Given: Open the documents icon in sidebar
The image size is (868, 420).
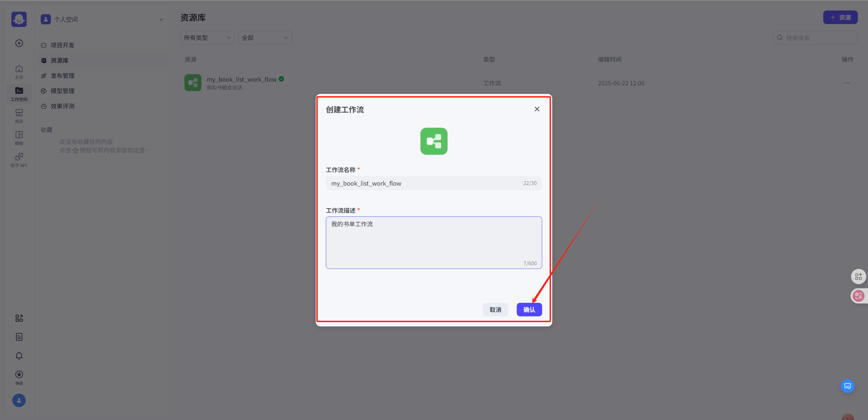Looking at the screenshot, I should click(x=19, y=337).
